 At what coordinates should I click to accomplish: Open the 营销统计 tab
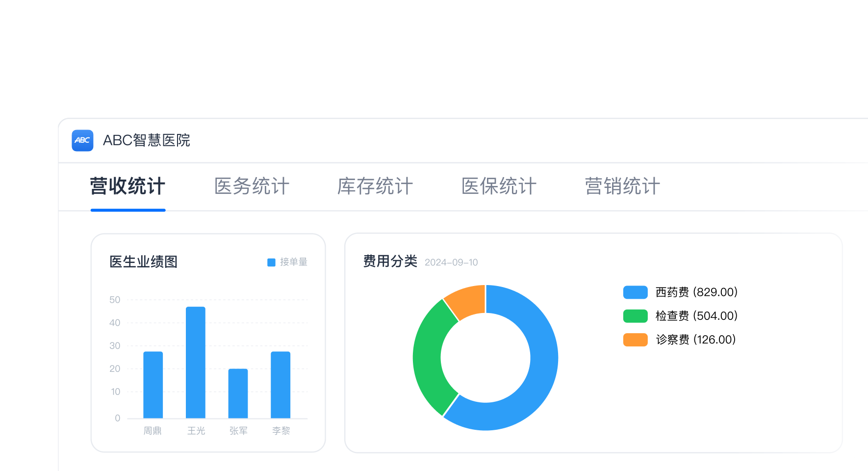[622, 187]
